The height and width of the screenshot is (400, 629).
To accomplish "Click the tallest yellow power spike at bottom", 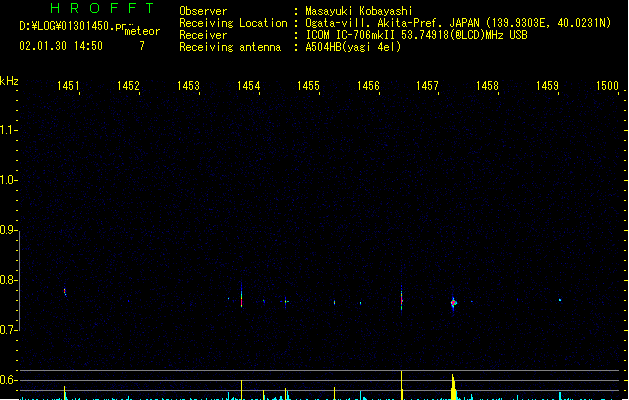I will point(402,385).
